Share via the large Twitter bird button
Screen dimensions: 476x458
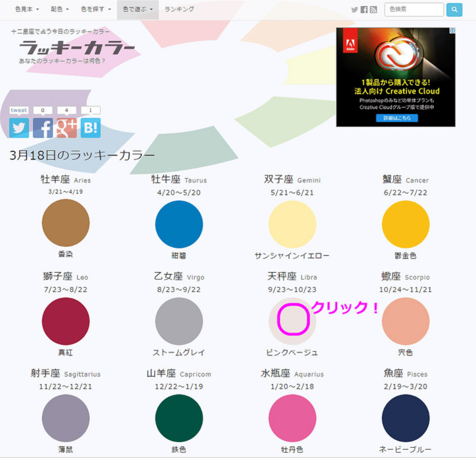(x=19, y=128)
